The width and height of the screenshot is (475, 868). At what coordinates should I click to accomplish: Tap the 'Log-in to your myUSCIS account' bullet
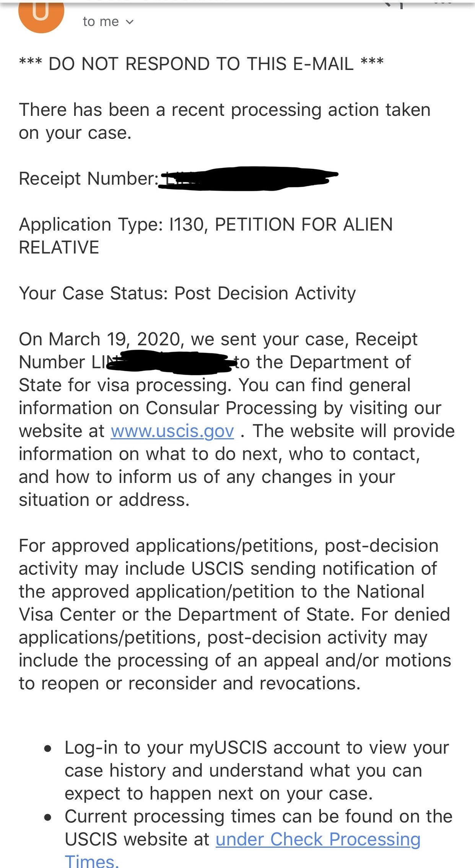(257, 770)
